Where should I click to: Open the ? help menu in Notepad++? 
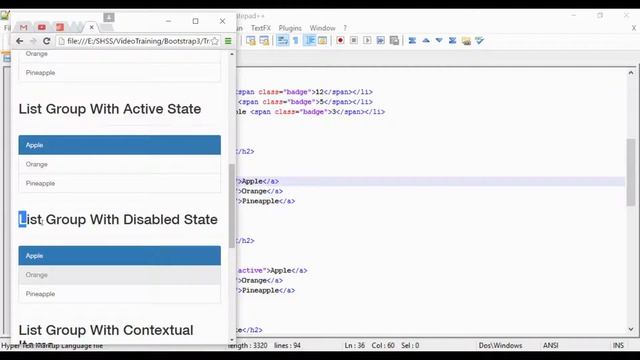[x=345, y=28]
